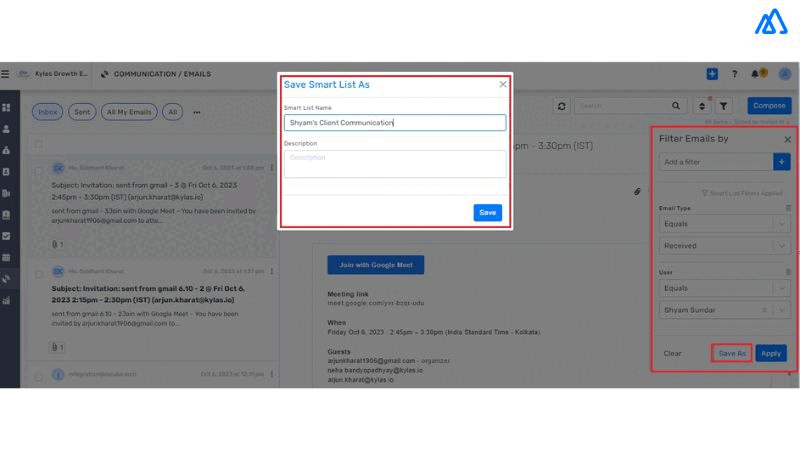Switch to the Inbox list
This screenshot has height=450, width=800.
pos(47,112)
